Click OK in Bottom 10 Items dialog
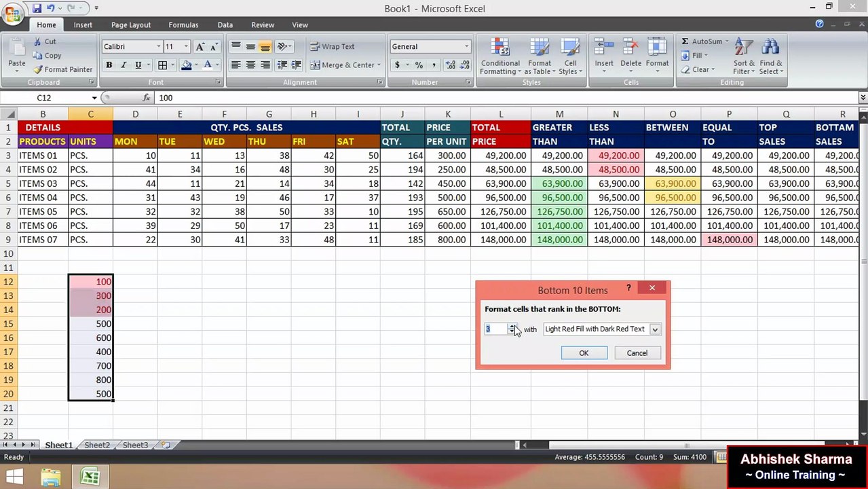This screenshot has width=868, height=489. pos(584,353)
